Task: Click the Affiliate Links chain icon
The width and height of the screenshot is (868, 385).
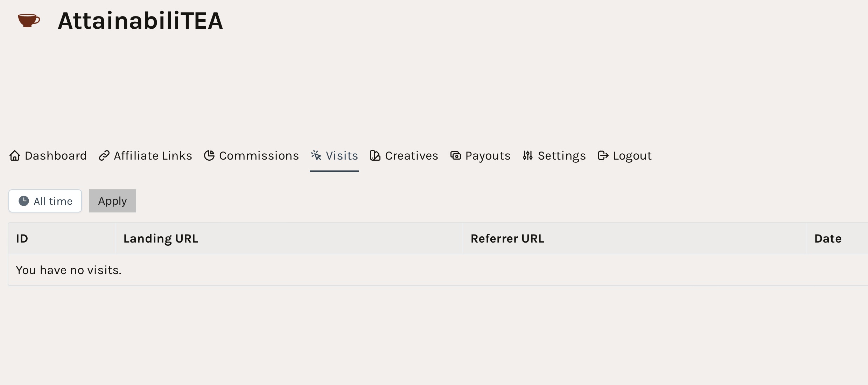Action: [x=104, y=156]
